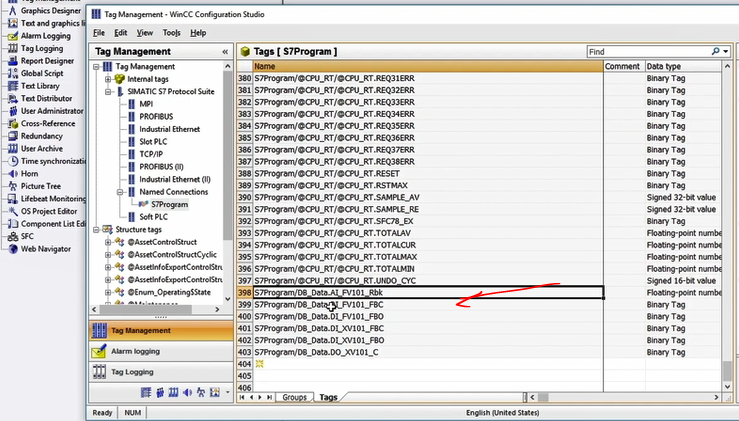Select S7Program connection in tree
The image size is (739, 421).
point(169,205)
